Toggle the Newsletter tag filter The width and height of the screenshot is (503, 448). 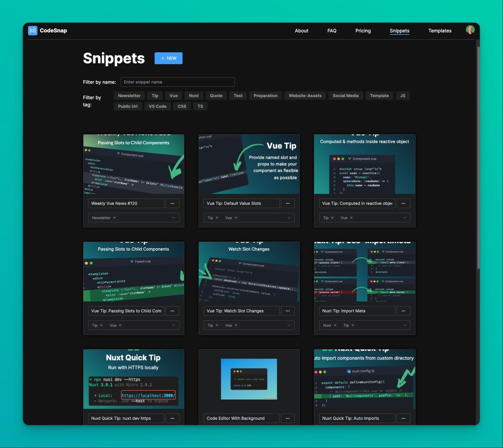tap(129, 96)
